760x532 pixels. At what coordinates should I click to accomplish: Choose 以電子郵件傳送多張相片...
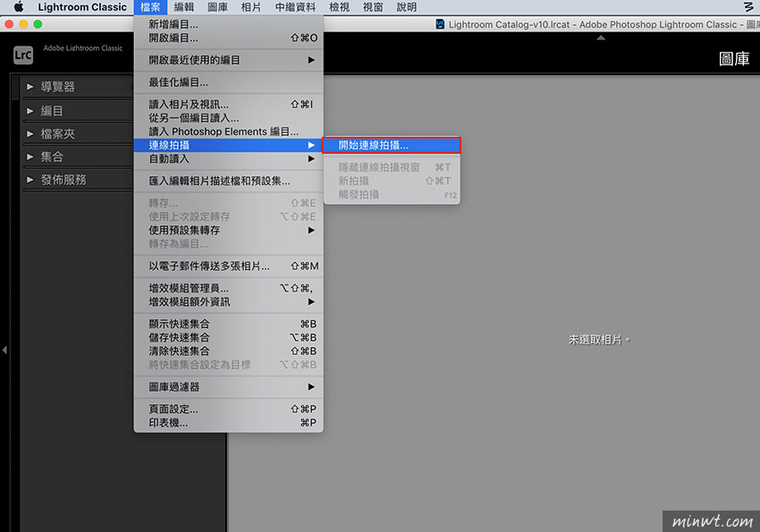point(228,266)
